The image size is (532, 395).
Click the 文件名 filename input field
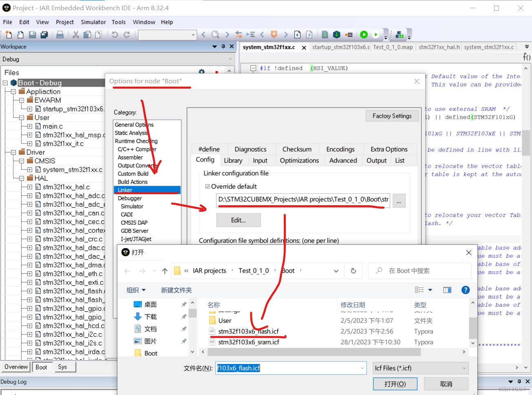pyautogui.click(x=291, y=368)
